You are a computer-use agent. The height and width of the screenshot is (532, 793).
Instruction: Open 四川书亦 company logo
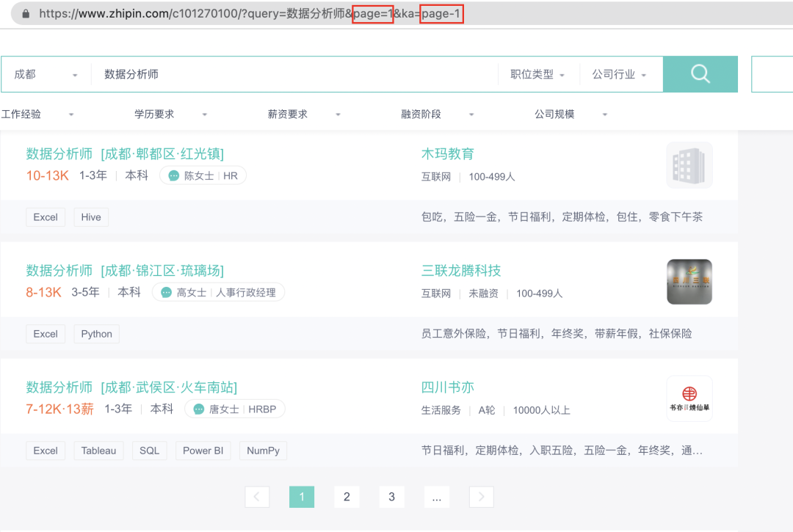click(x=689, y=398)
